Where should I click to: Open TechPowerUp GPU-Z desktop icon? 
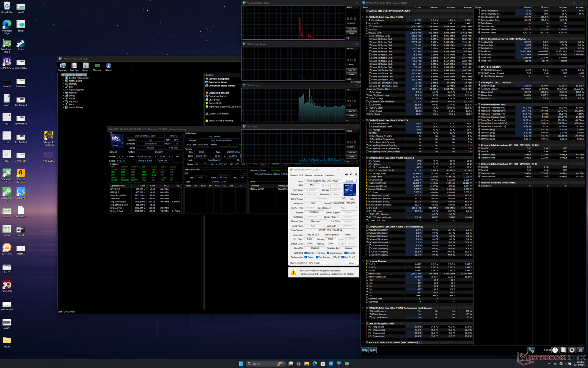pyautogui.click(x=7, y=46)
